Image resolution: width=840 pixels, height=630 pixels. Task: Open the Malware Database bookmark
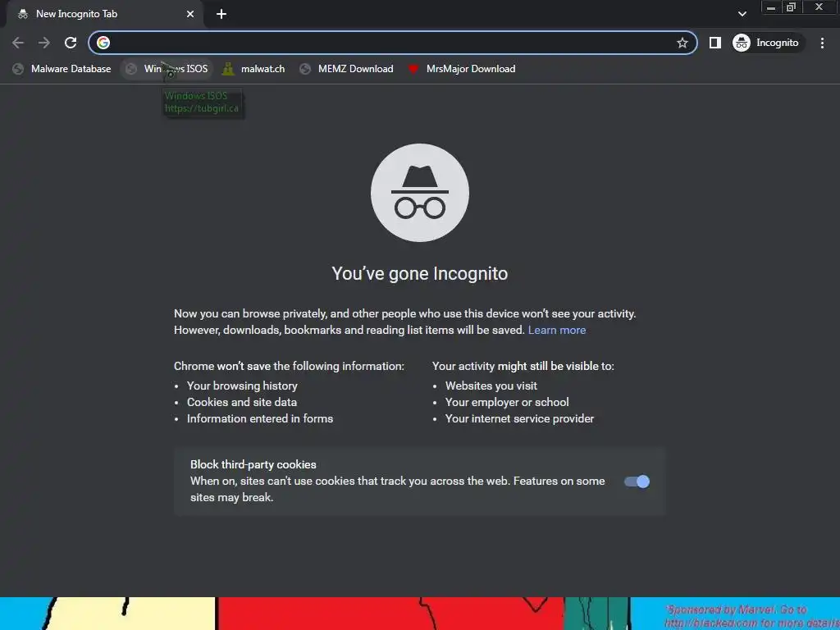click(62, 69)
